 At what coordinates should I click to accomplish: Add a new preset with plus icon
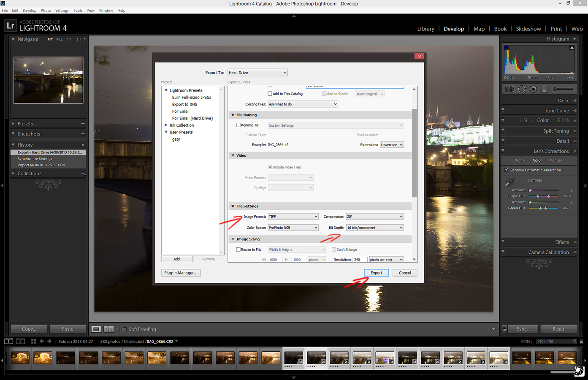point(83,124)
